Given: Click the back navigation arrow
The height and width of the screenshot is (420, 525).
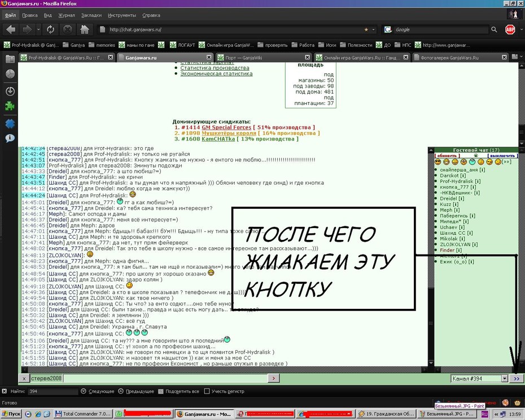Looking at the screenshot, I should (x=10, y=29).
